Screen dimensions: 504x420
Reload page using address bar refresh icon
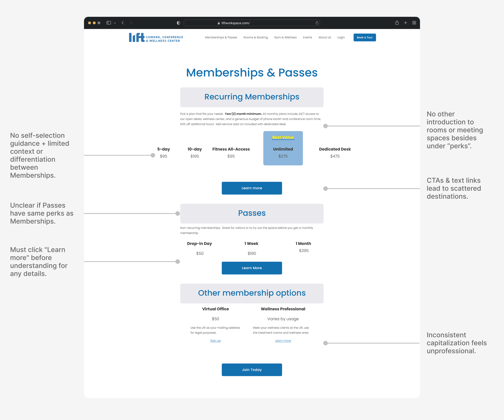(x=317, y=23)
